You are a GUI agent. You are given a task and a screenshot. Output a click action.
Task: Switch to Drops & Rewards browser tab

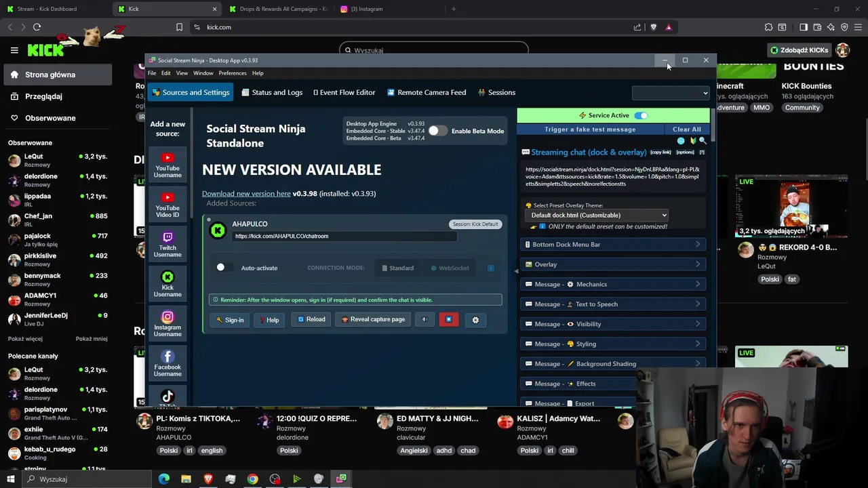tap(278, 9)
